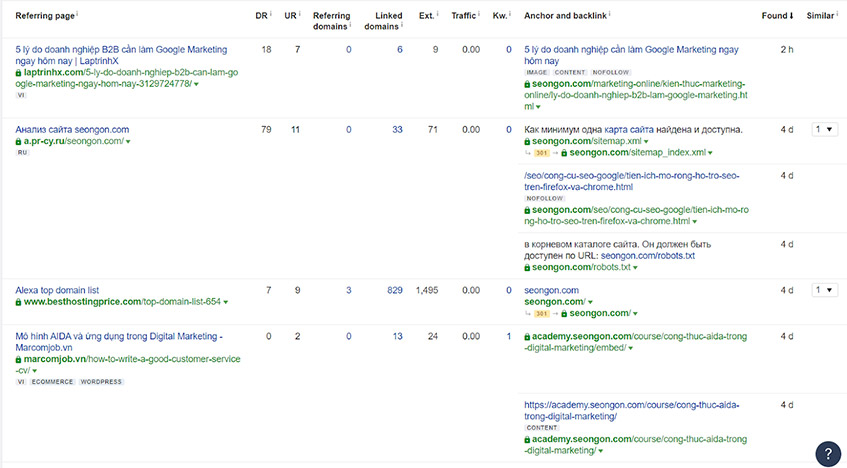847x468 pixels.
Task: Click the info icon next to Kw.
Action: tap(510, 14)
